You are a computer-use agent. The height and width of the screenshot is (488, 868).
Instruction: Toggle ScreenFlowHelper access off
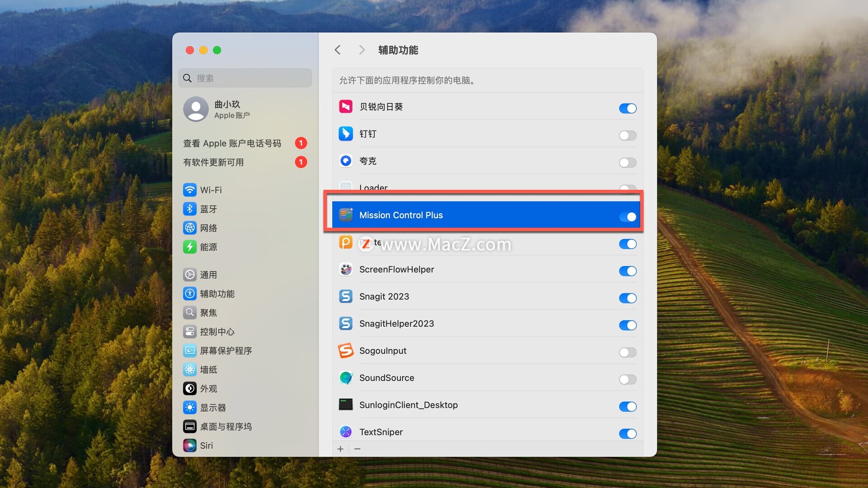627,271
